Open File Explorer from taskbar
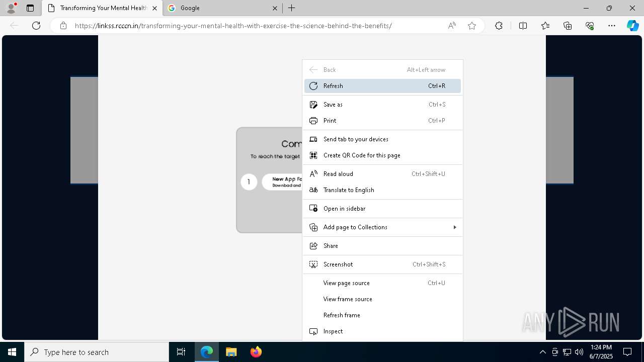644x362 pixels. click(x=231, y=352)
